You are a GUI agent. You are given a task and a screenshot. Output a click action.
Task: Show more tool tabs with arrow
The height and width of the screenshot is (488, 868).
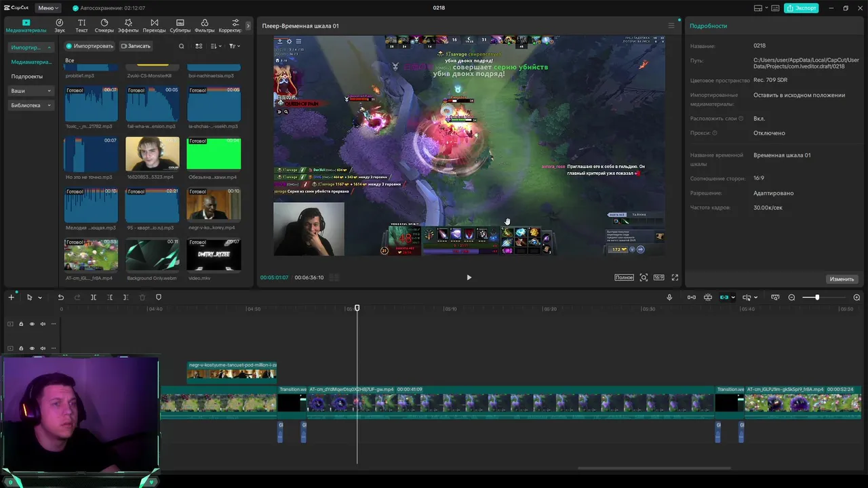point(248,26)
